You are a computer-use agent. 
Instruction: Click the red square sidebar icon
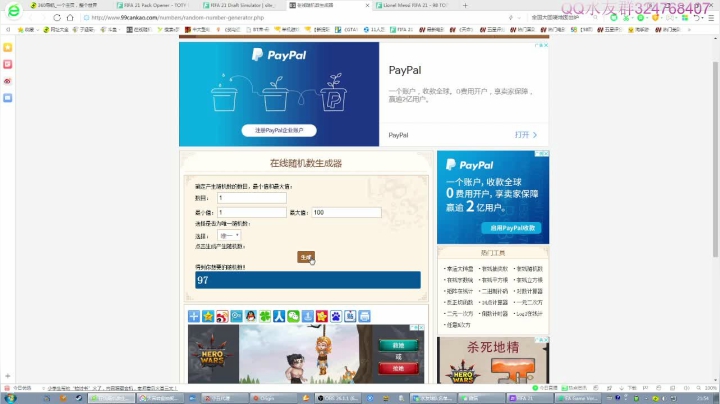8,64
